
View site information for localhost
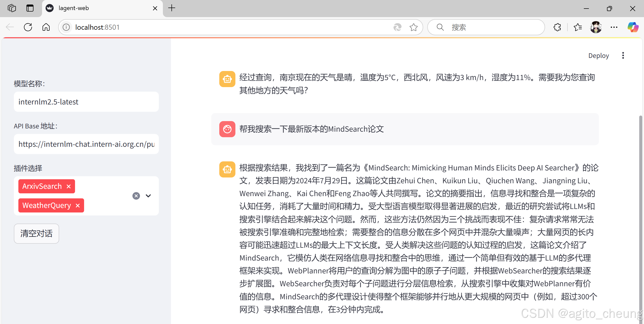click(x=66, y=27)
